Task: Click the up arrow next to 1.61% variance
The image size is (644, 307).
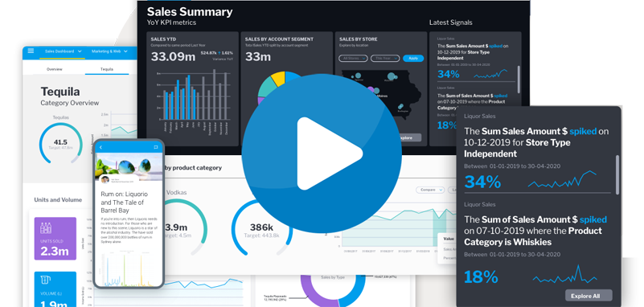Action: pyautogui.click(x=219, y=53)
